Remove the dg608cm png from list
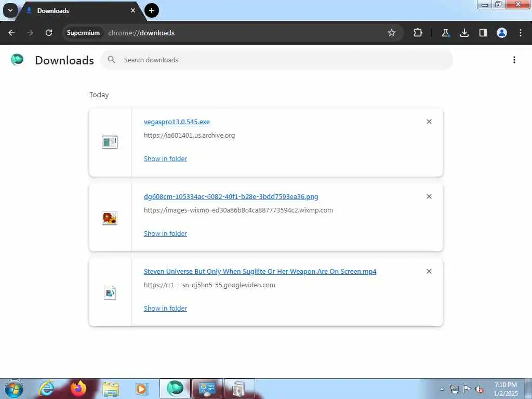Screen dimensions: 532x399 coord(429,196)
